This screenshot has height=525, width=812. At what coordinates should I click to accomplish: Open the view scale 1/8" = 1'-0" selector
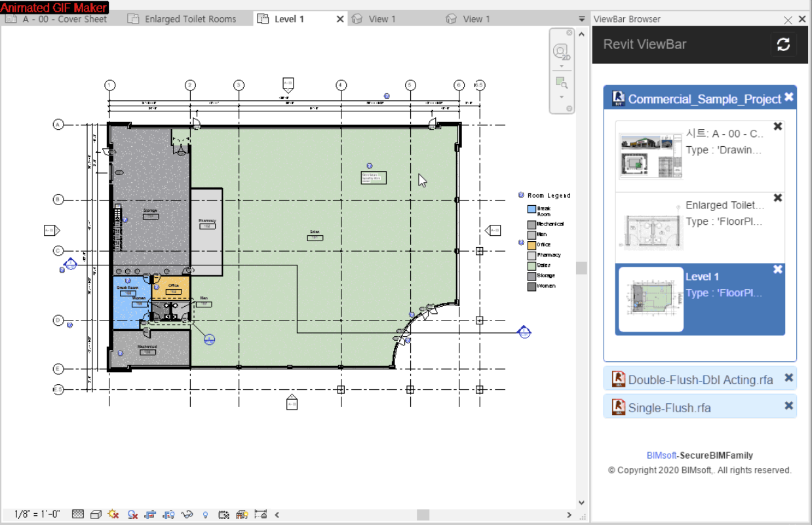coord(37,515)
